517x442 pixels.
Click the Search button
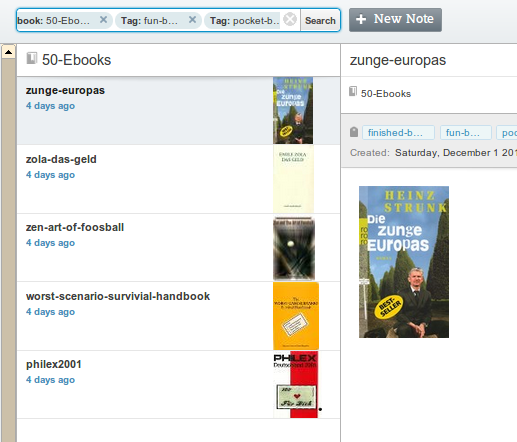(320, 20)
